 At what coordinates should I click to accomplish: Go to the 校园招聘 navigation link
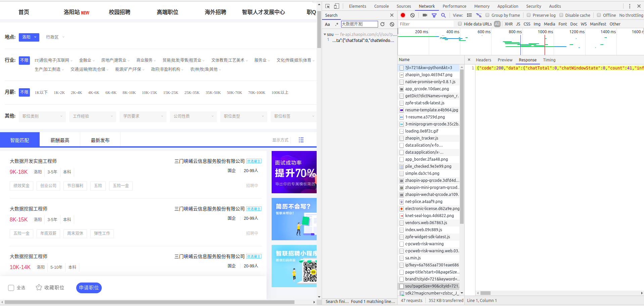pyautogui.click(x=120, y=12)
